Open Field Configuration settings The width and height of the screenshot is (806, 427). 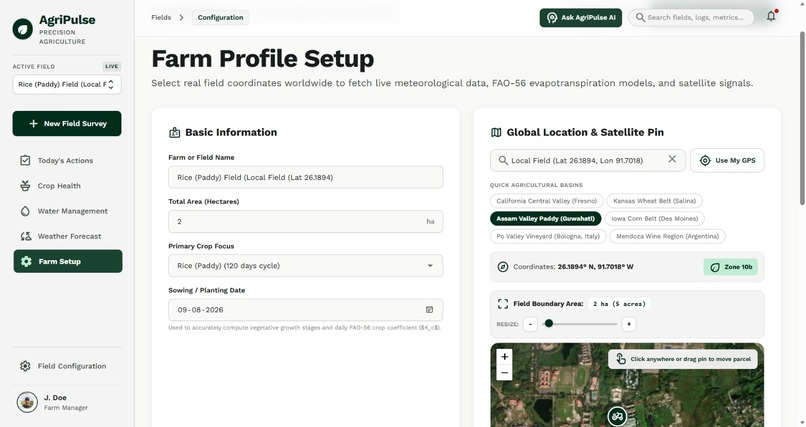point(67,366)
